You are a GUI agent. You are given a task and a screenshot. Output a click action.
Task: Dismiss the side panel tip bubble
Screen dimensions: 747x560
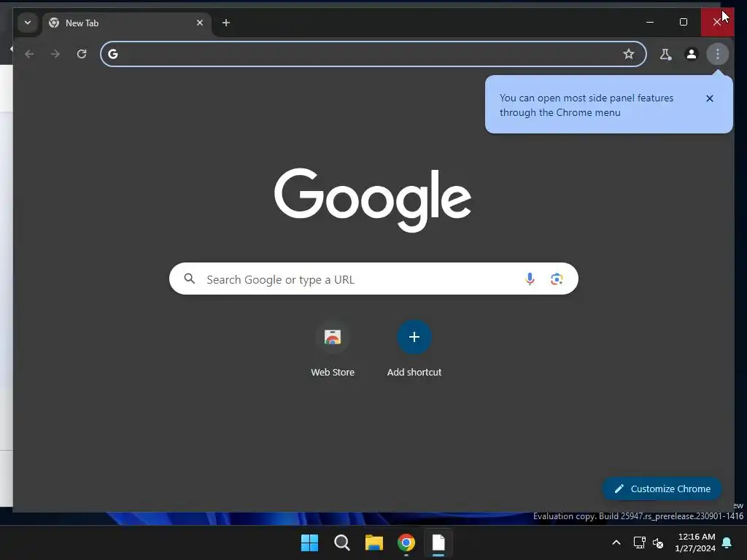click(x=709, y=98)
